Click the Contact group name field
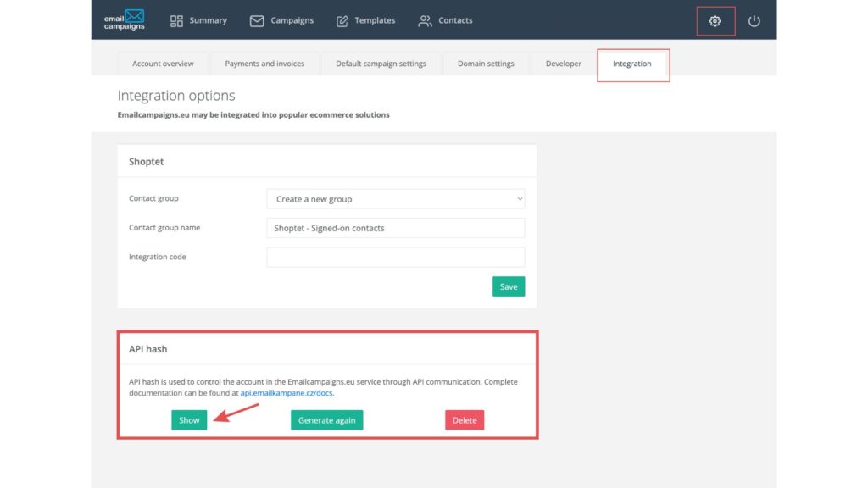Image resolution: width=868 pixels, height=488 pixels. tap(396, 228)
